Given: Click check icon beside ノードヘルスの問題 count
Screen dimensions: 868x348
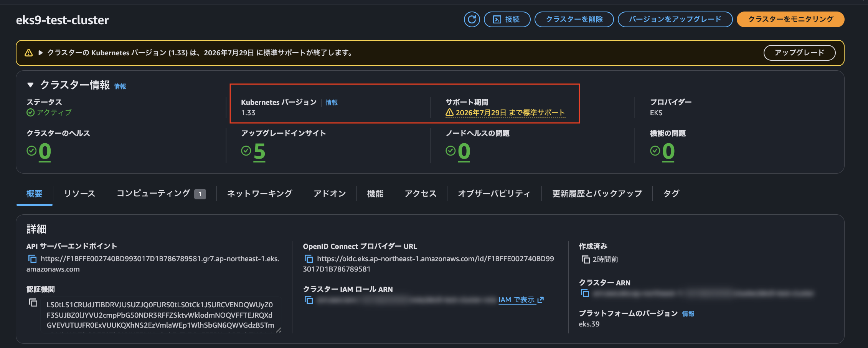Looking at the screenshot, I should (x=451, y=151).
